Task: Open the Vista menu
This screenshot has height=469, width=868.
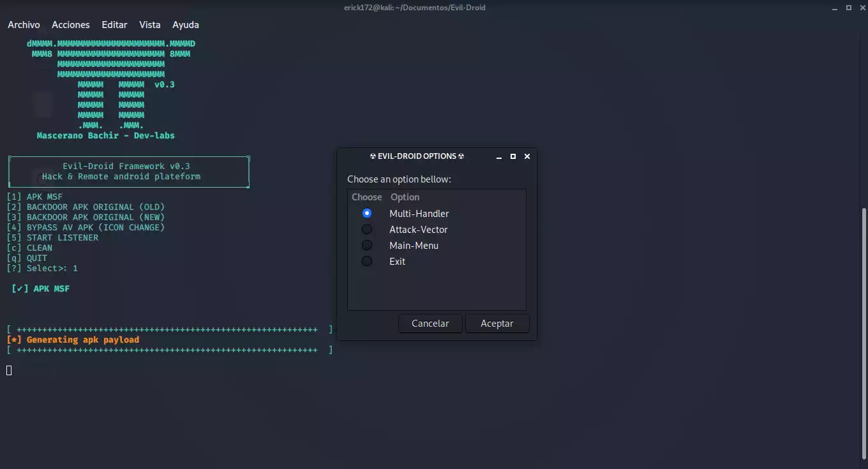Action: pos(150,25)
